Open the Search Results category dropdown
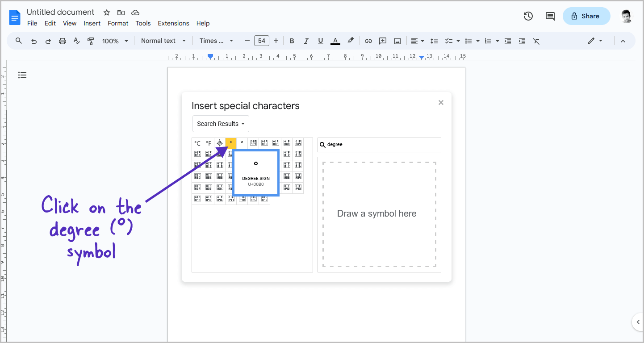 (x=221, y=124)
